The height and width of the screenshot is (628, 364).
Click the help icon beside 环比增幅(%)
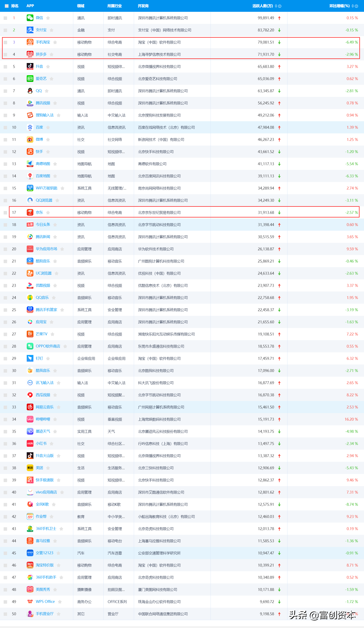tap(356, 6)
